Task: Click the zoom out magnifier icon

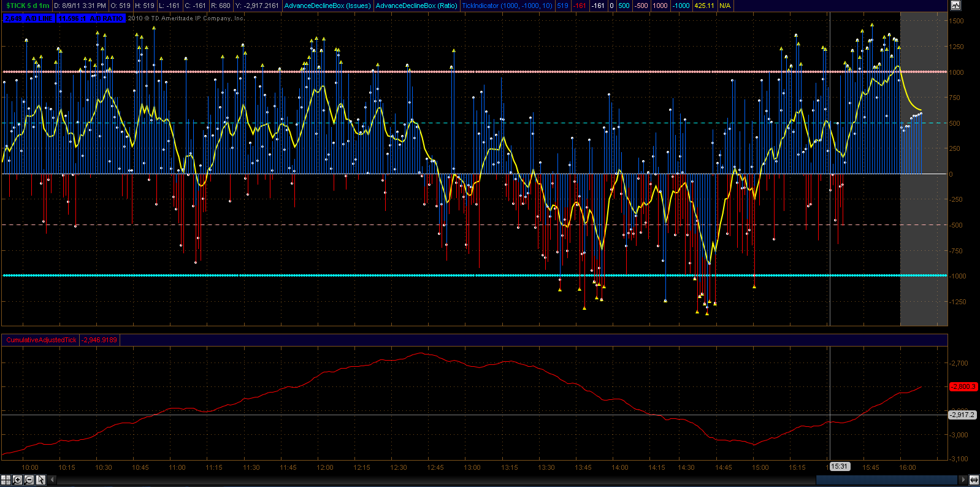Action: point(29,480)
